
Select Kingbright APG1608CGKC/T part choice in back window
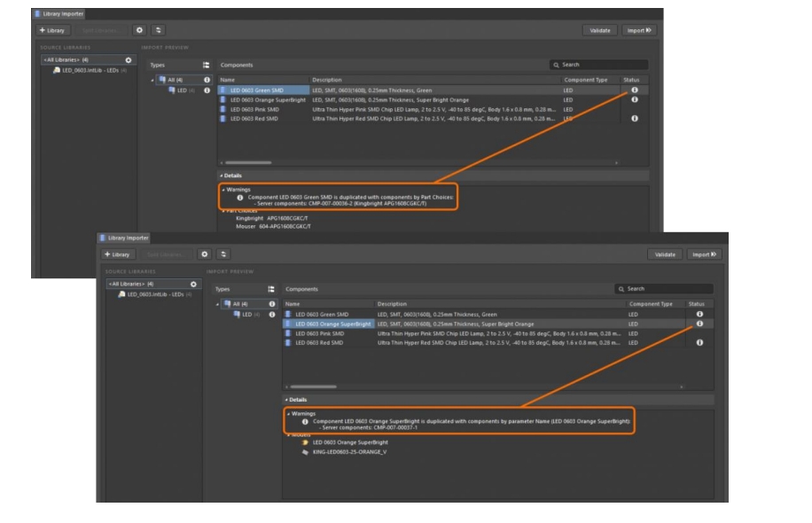click(272, 219)
